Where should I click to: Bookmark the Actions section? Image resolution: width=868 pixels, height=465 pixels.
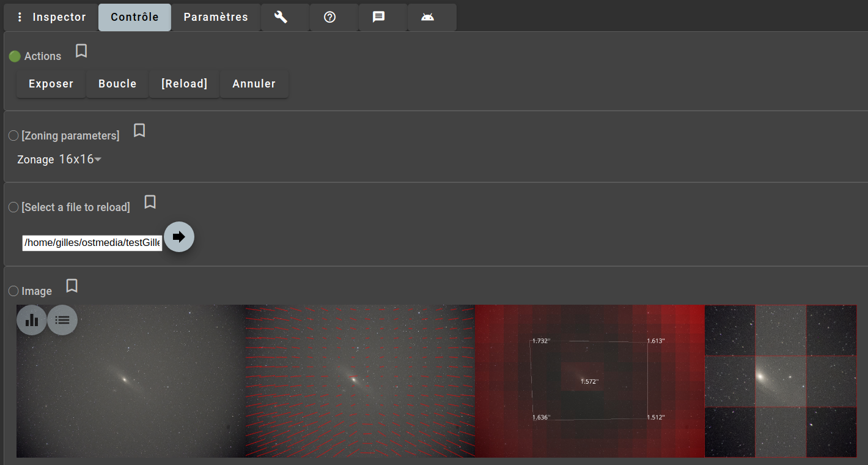[x=81, y=51]
